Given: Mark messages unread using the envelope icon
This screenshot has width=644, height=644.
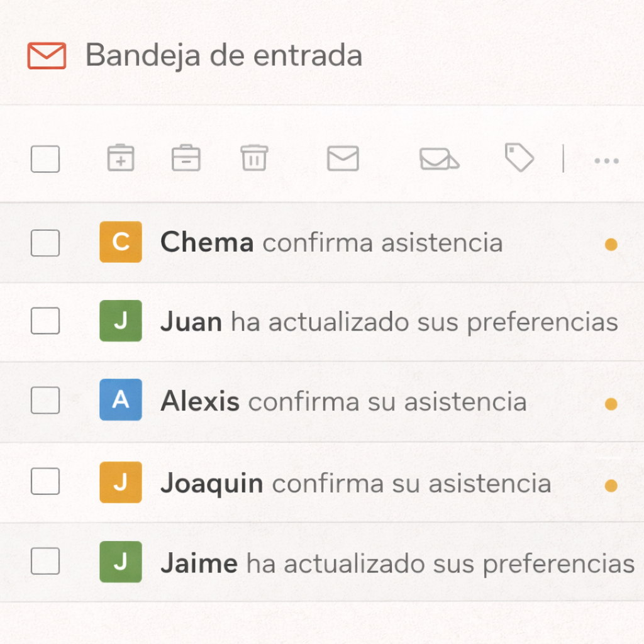Looking at the screenshot, I should pos(343,158).
